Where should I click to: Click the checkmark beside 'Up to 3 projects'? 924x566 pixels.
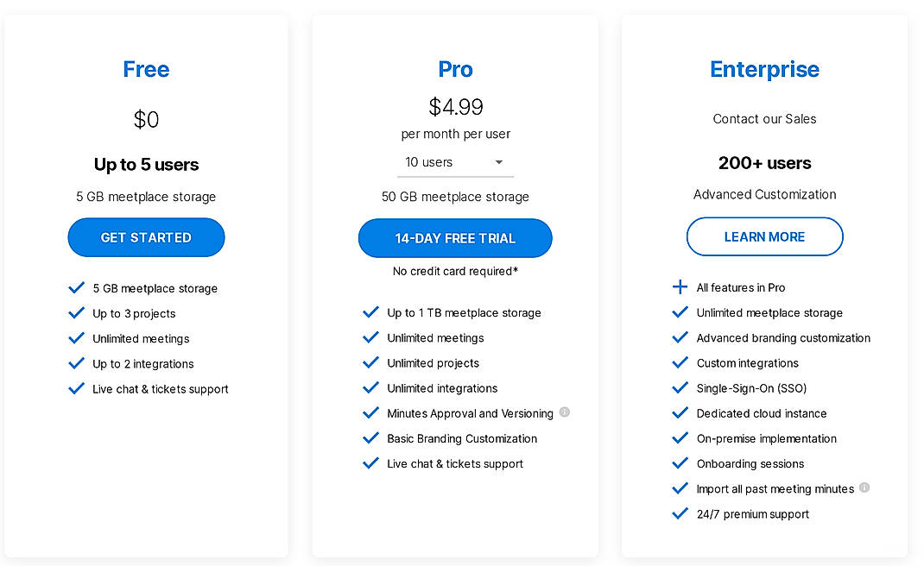point(76,313)
